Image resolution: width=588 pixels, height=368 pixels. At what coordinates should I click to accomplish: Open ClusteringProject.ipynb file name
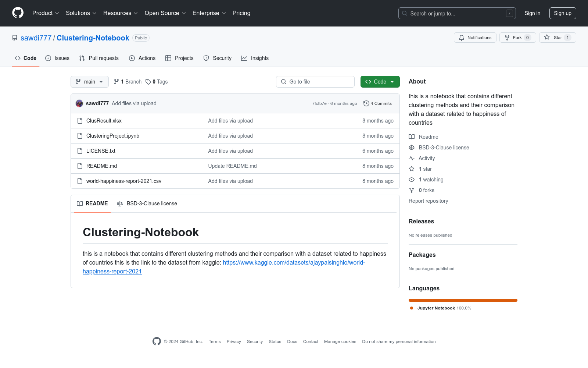[x=113, y=136]
